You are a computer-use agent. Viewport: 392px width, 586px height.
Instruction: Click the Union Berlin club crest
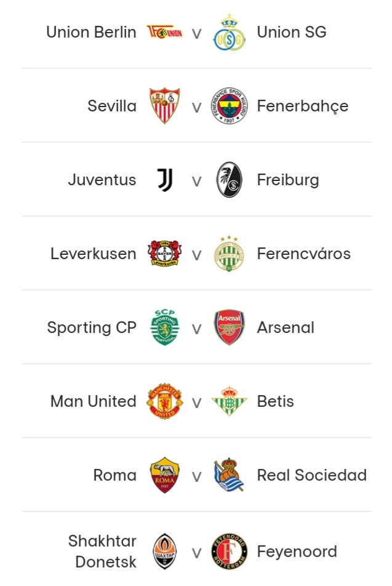click(165, 32)
